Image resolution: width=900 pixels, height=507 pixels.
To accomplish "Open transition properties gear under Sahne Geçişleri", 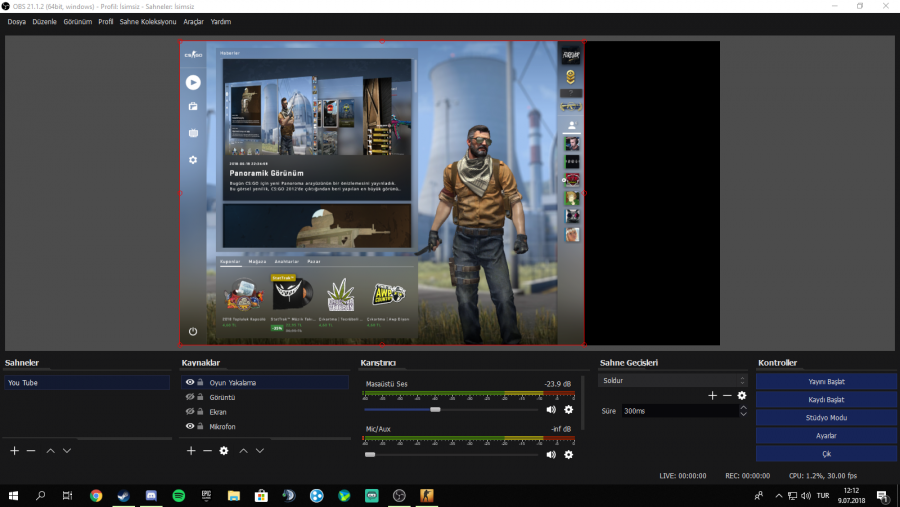I will (742, 395).
